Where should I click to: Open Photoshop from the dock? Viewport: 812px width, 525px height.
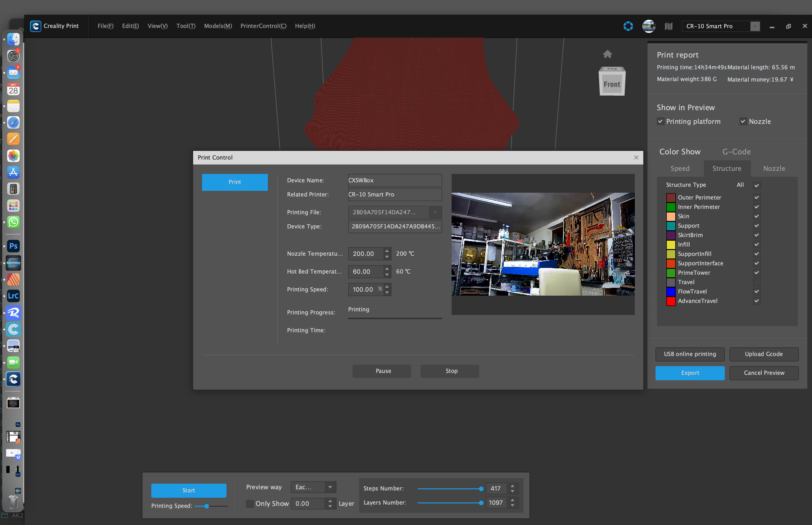[13, 246]
